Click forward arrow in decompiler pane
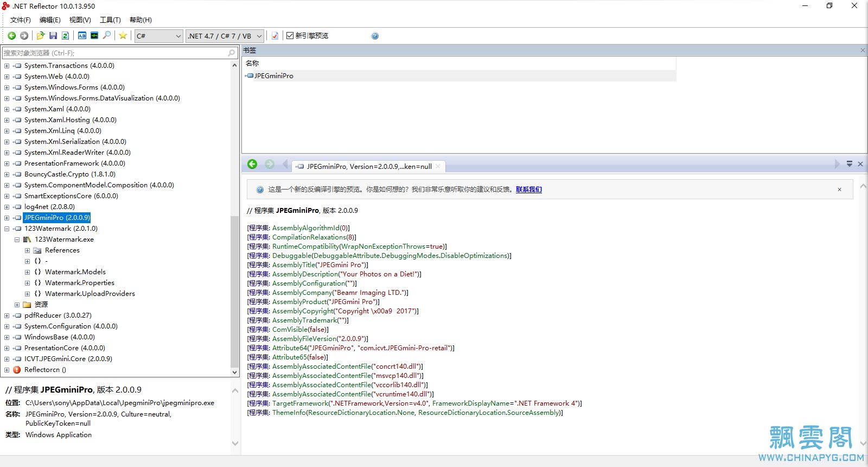This screenshot has height=467, width=868. (270, 164)
